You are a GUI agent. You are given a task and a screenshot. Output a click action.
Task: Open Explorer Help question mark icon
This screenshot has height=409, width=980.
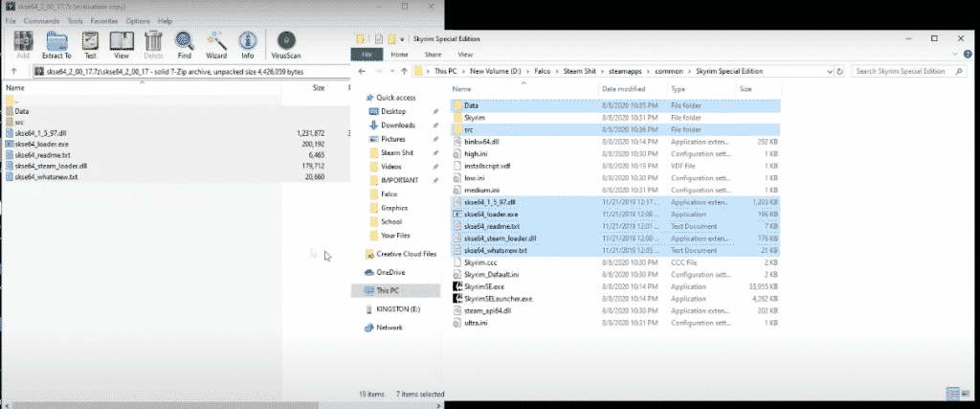pyautogui.click(x=967, y=55)
